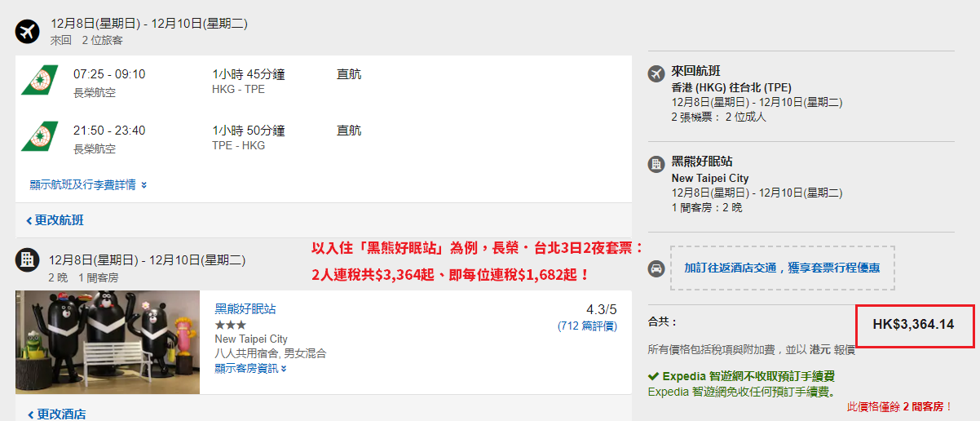Click the 07:25 - 09:10 departure time text
980x421 pixels.
click(109, 74)
